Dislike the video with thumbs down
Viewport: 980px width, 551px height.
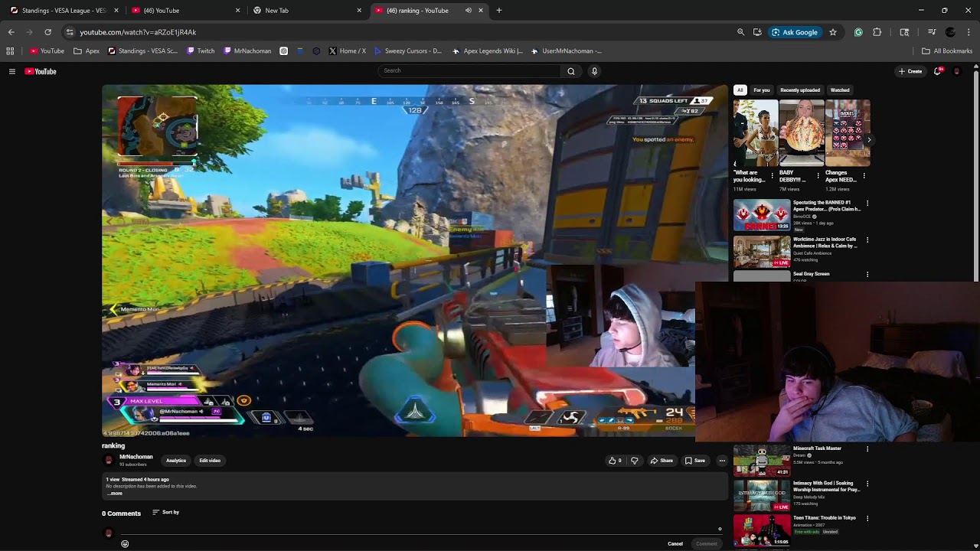(x=634, y=461)
